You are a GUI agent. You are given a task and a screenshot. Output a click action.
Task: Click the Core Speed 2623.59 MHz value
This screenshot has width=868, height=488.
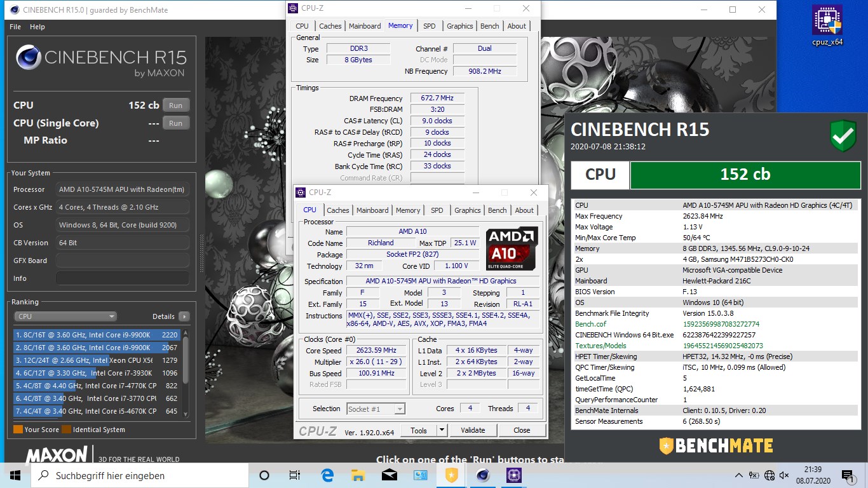coord(377,351)
